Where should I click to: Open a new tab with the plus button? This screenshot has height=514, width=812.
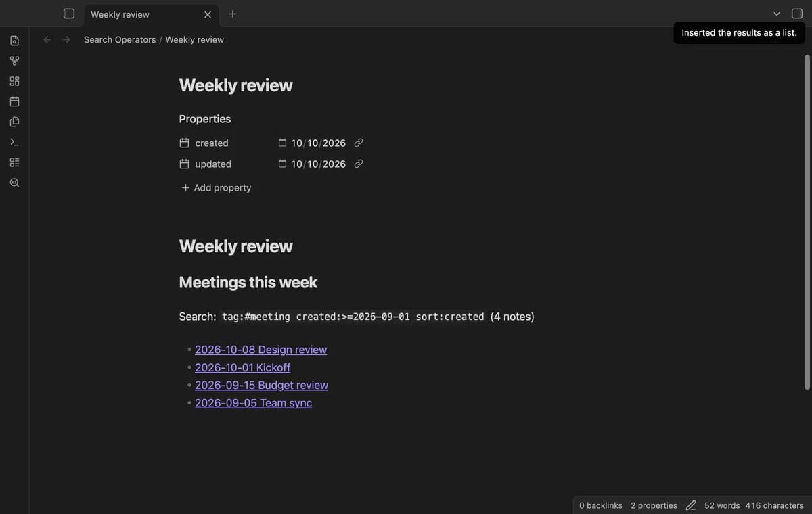(x=232, y=14)
